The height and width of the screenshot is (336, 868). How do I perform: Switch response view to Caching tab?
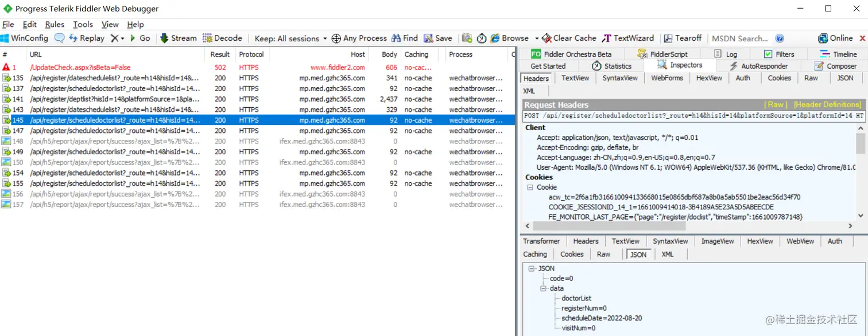tap(535, 254)
